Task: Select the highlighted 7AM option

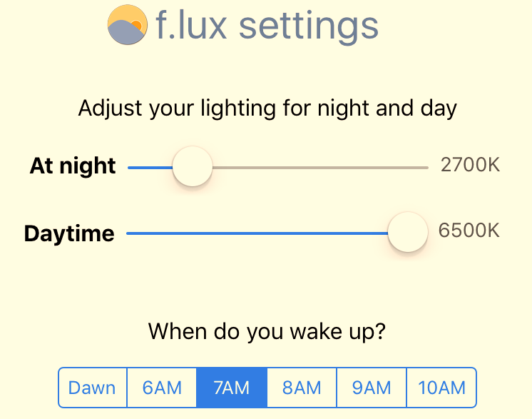Action: (x=232, y=388)
